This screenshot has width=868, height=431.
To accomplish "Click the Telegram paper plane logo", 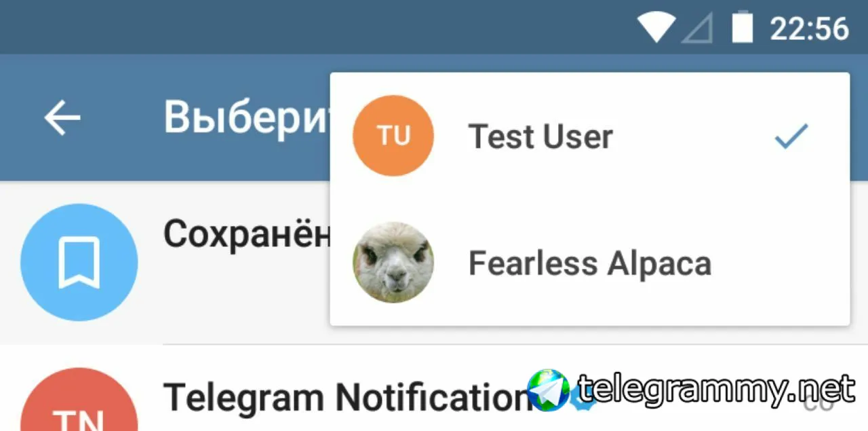I will point(548,390).
